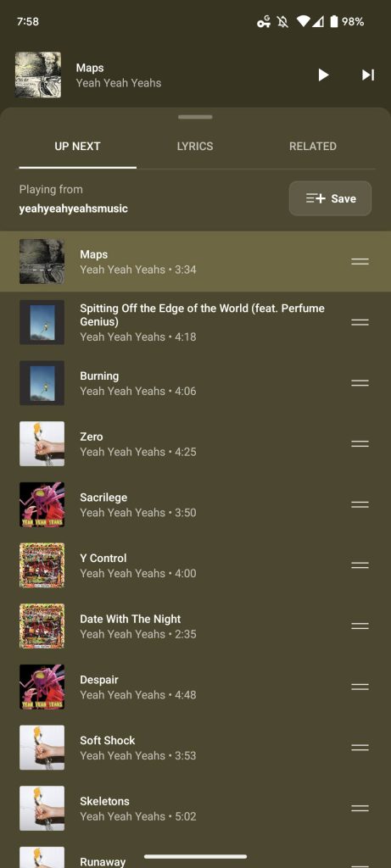This screenshot has width=391, height=868.
Task: Tap the play button in the mini player
Action: pos(323,75)
